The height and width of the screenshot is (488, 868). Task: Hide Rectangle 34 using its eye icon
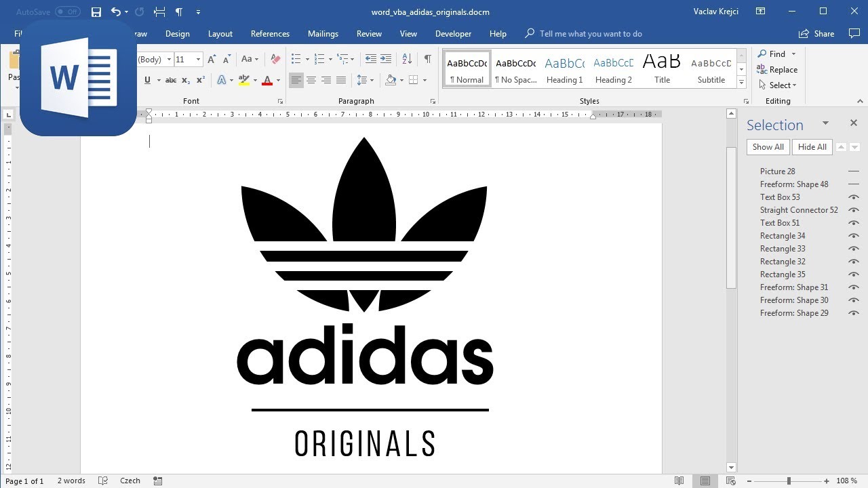click(x=854, y=236)
